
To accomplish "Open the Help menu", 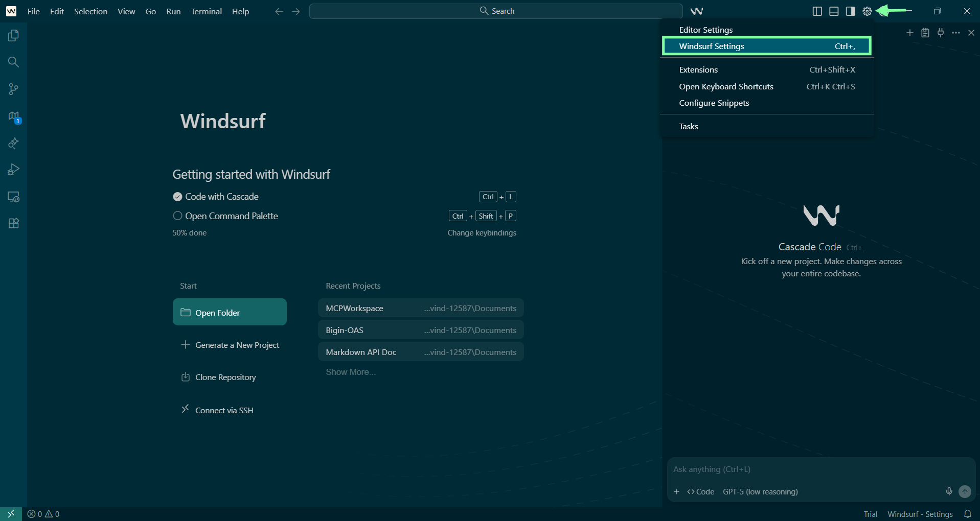I will click(240, 11).
